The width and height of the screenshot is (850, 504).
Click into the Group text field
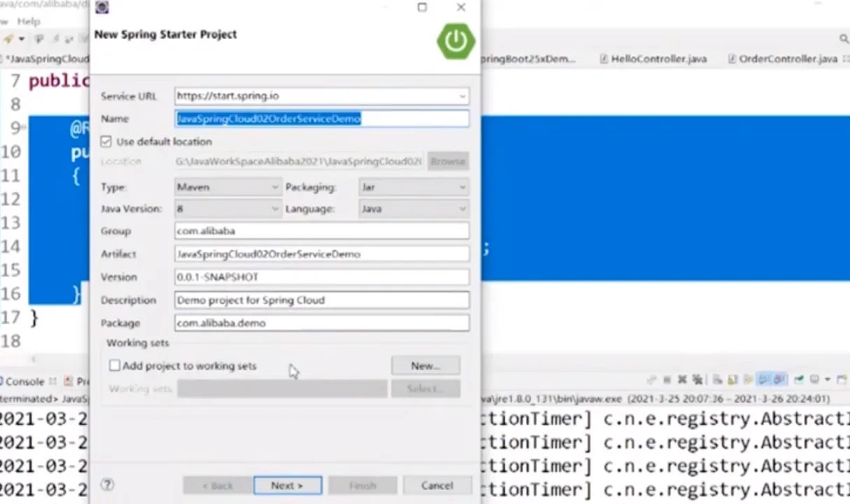[x=322, y=230]
